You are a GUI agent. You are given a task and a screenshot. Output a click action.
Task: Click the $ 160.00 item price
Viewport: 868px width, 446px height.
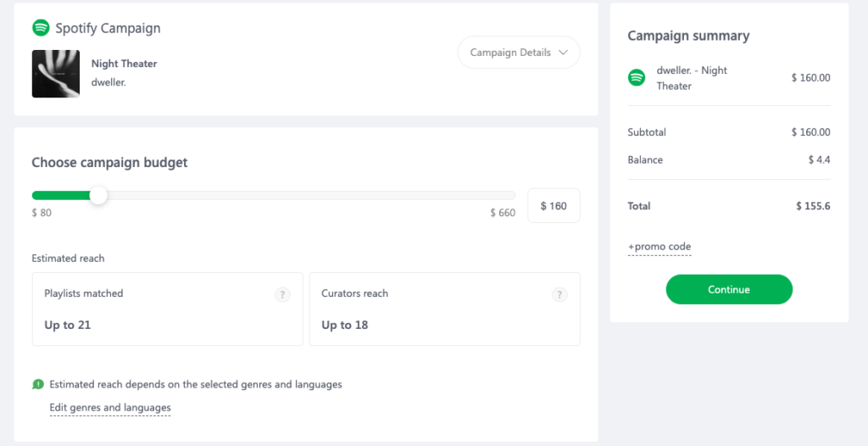[x=811, y=78]
